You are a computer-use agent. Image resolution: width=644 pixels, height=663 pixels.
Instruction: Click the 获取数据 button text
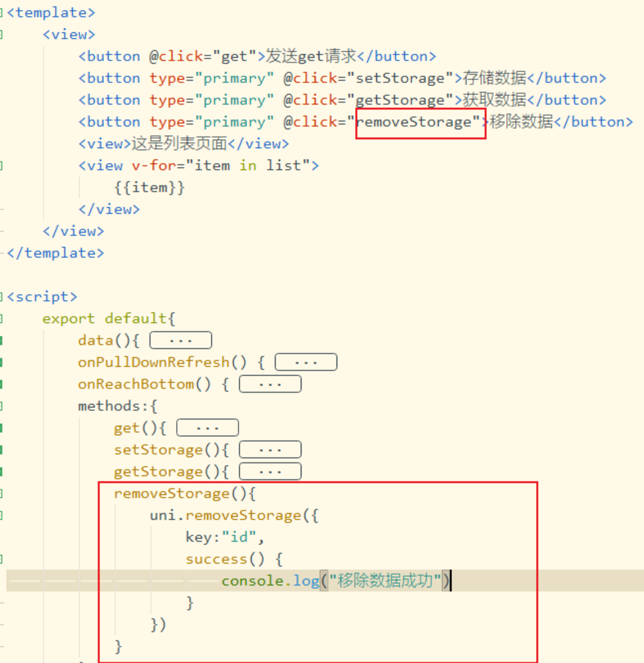point(494,100)
